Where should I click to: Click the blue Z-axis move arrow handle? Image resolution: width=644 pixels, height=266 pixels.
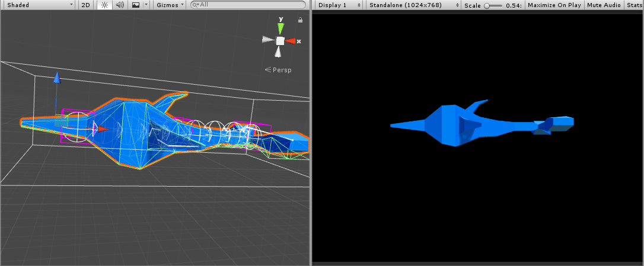[57, 78]
